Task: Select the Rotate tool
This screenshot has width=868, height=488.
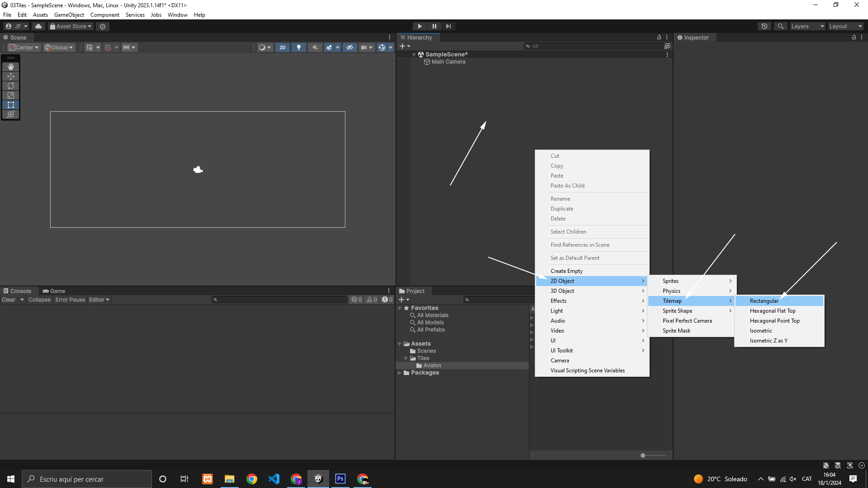Action: point(11,86)
